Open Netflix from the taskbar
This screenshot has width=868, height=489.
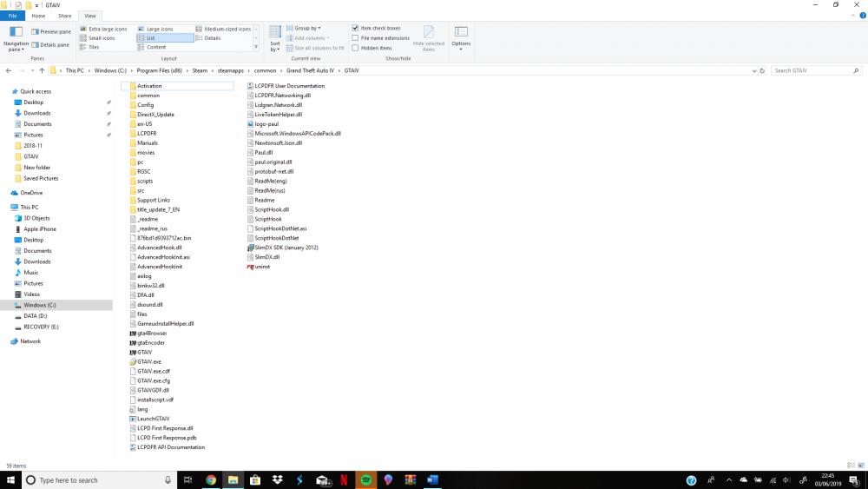click(x=344, y=480)
